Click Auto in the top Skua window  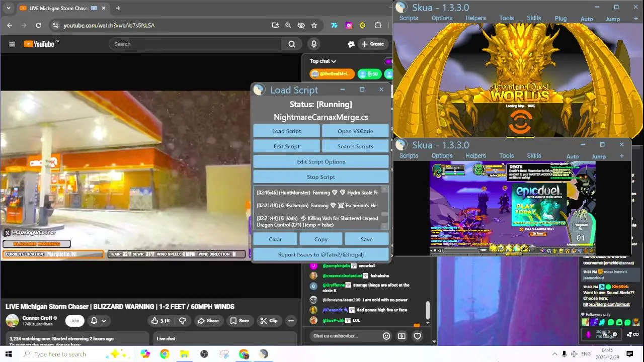pyautogui.click(x=587, y=19)
